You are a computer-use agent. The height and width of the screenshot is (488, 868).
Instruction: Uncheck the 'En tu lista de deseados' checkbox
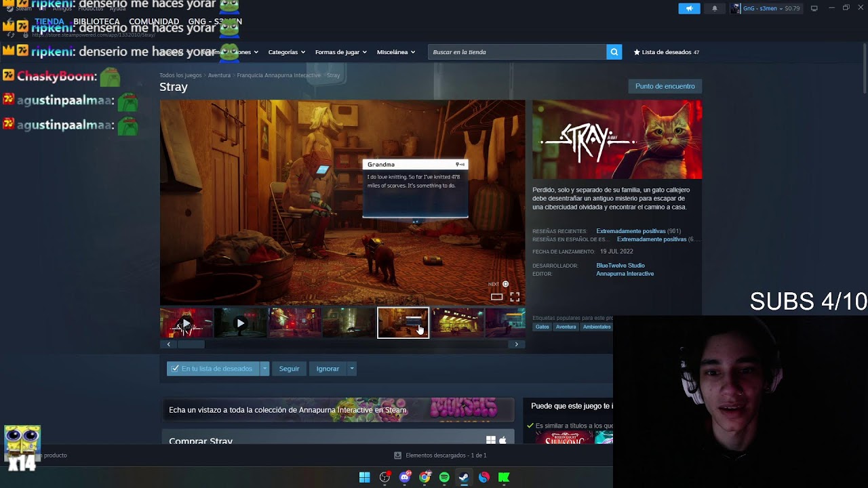click(x=175, y=369)
